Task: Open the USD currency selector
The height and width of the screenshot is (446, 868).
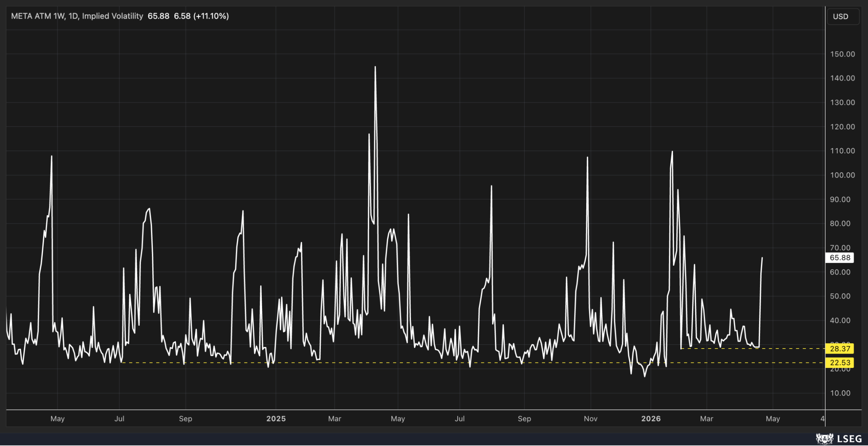Action: (843, 17)
